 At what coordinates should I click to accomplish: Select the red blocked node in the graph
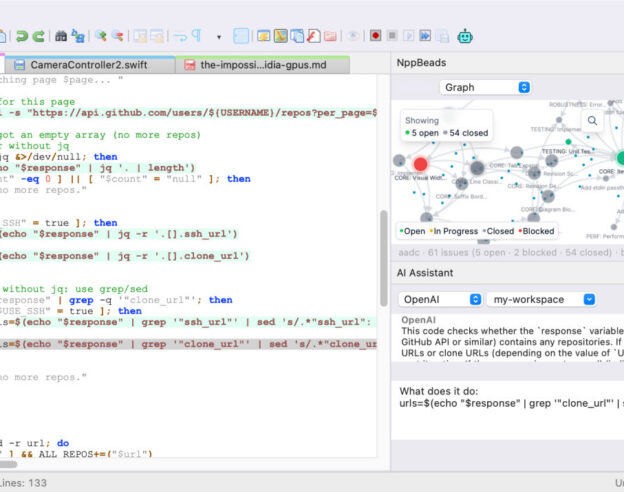(420, 164)
